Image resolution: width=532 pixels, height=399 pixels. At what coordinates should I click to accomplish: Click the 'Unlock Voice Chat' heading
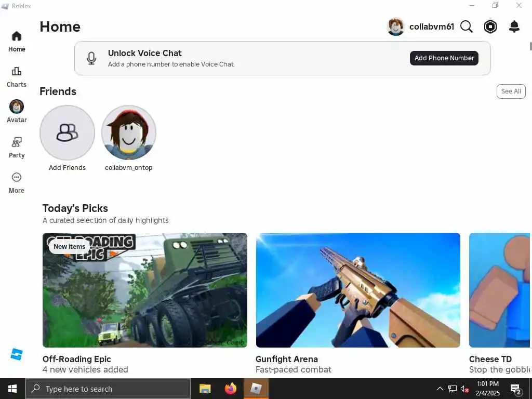144,54
